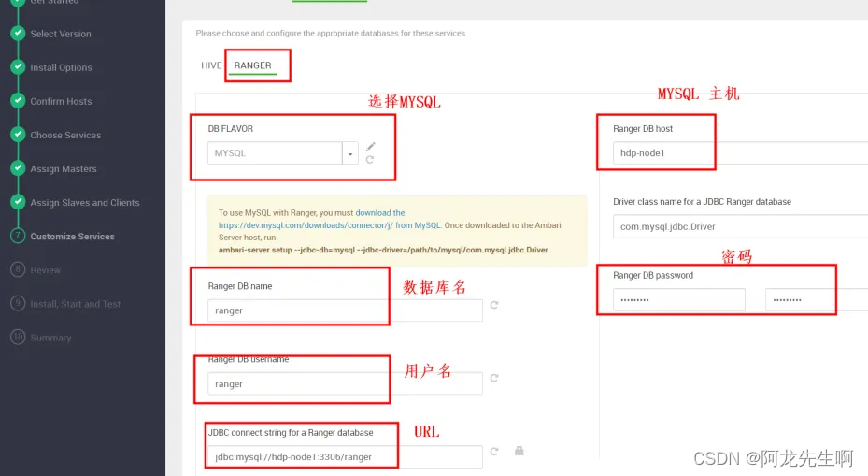This screenshot has height=476, width=868.
Task: Click the 'DB FLAVOR' label
Action: click(230, 128)
